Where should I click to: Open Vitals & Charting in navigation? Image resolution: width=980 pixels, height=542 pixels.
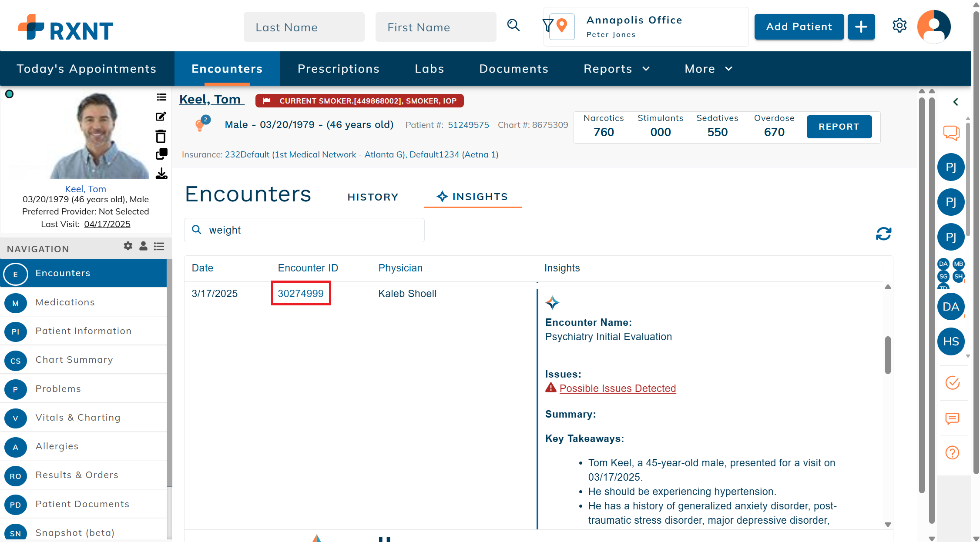pyautogui.click(x=84, y=418)
